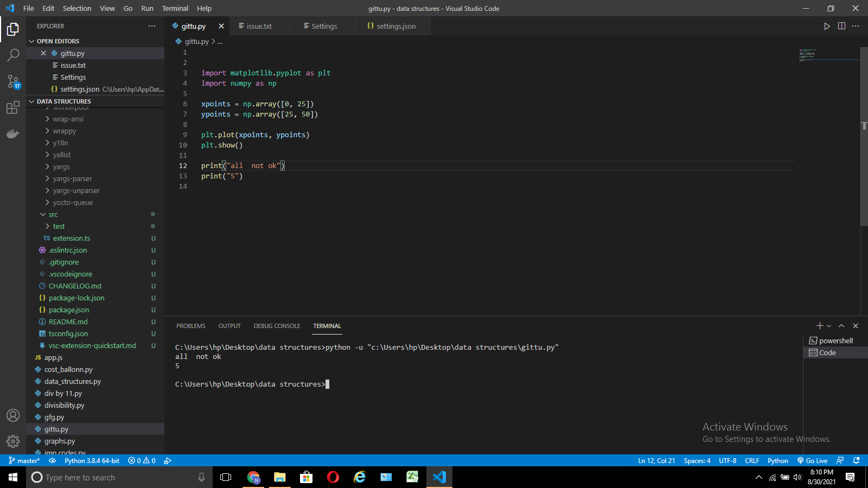The image size is (868, 488).
Task: Open Source Control view showing 17 changes
Action: point(13,81)
